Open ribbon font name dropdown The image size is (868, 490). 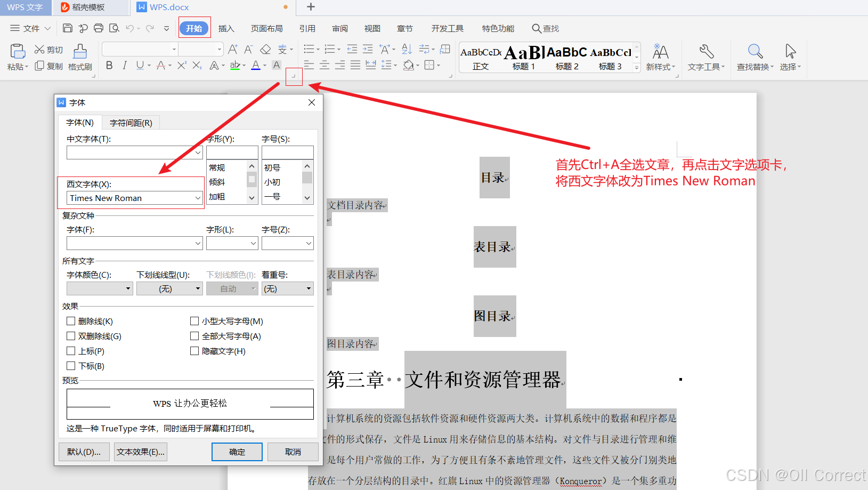(x=174, y=49)
